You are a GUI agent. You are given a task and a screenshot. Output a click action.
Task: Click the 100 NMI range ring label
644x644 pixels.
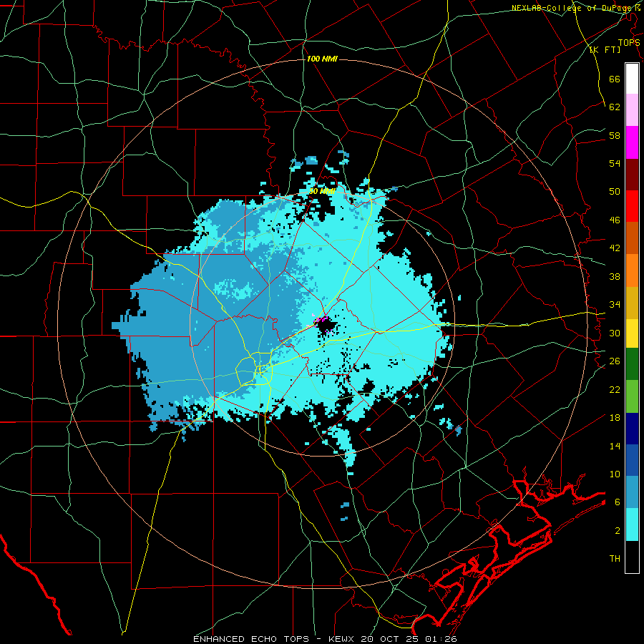pyautogui.click(x=322, y=59)
